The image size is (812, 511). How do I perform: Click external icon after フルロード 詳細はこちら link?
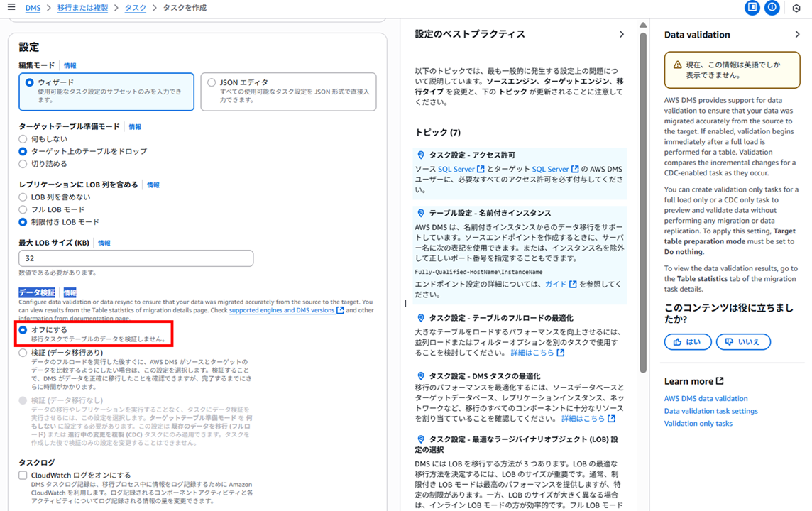coord(560,353)
